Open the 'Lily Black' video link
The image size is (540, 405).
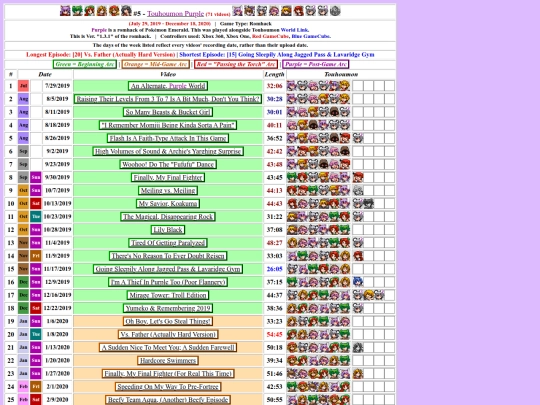(x=168, y=230)
